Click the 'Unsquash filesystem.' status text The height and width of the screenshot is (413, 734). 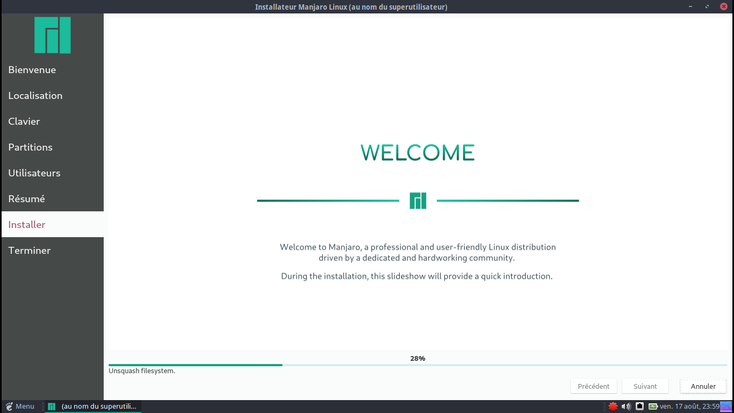coord(142,370)
